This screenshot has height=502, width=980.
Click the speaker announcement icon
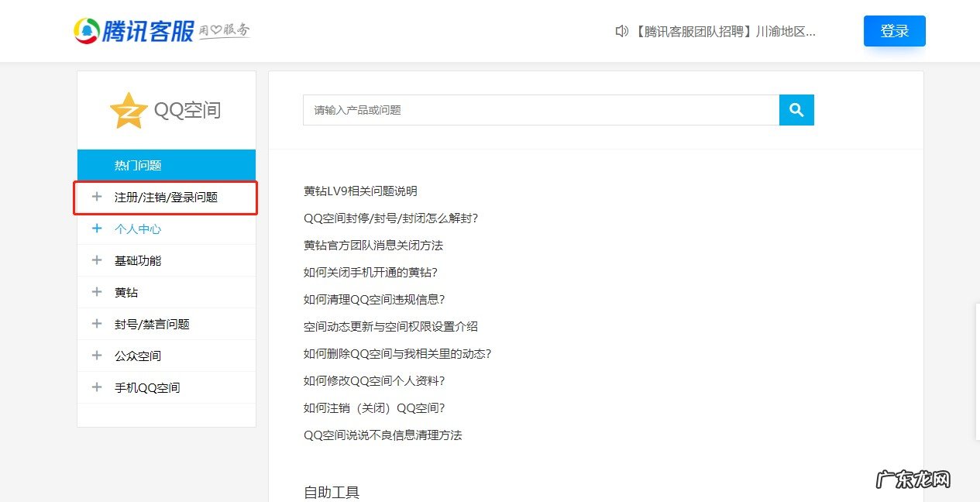(621, 31)
